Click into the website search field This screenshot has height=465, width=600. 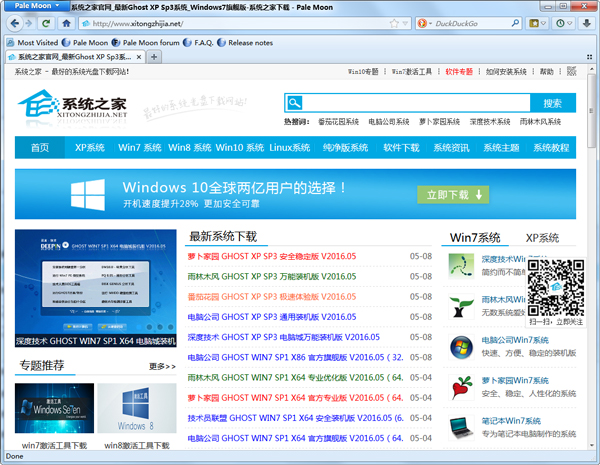416,103
